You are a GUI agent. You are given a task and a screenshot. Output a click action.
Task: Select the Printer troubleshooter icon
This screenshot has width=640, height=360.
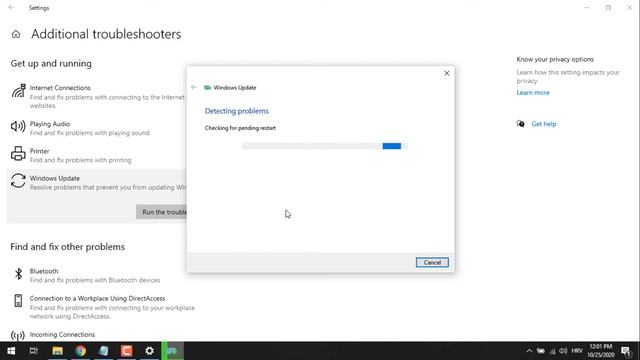[18, 153]
